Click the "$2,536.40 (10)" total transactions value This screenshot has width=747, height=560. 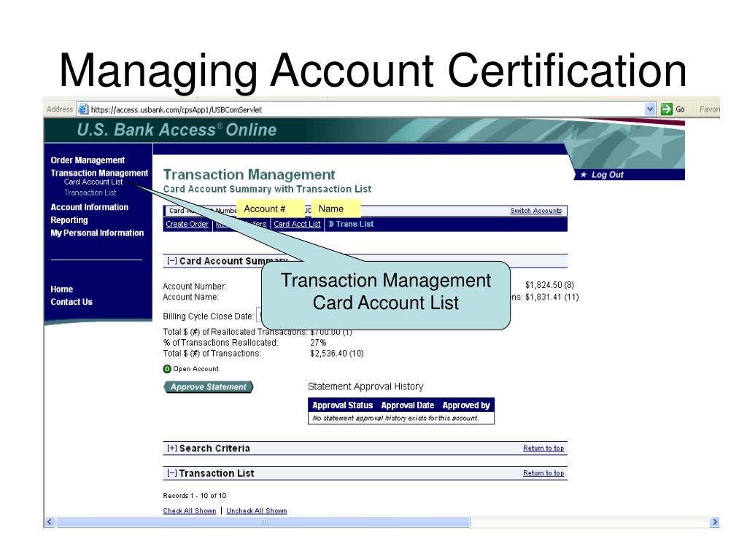click(337, 354)
